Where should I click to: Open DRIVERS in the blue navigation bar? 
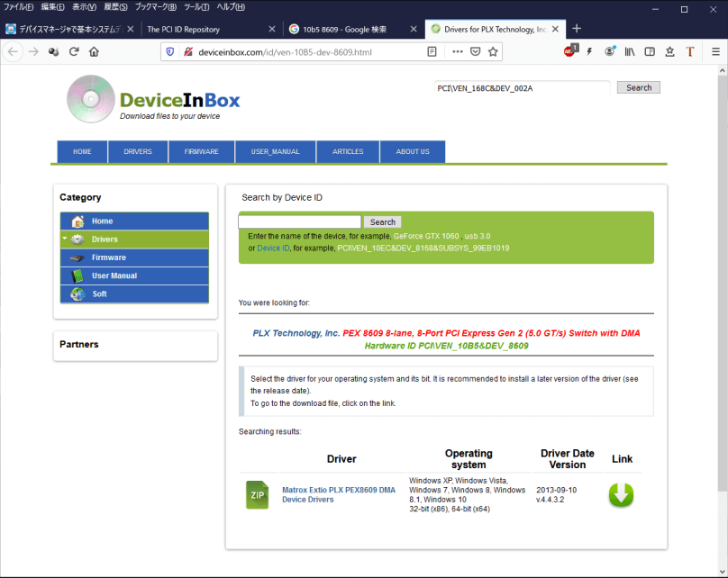(138, 151)
